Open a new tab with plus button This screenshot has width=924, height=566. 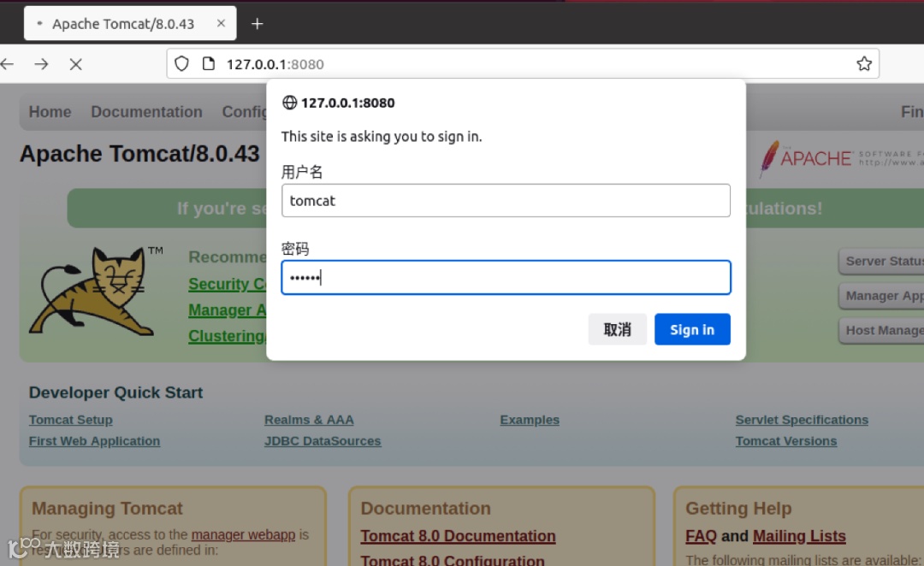point(257,24)
